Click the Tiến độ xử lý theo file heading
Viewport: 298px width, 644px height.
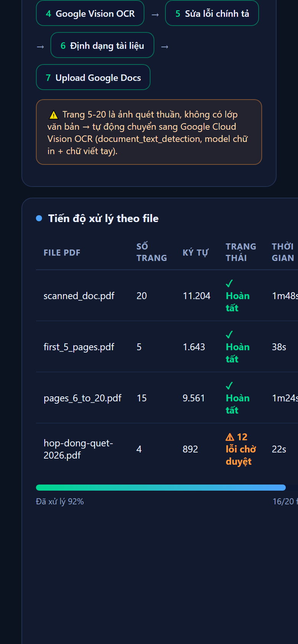[x=103, y=218]
